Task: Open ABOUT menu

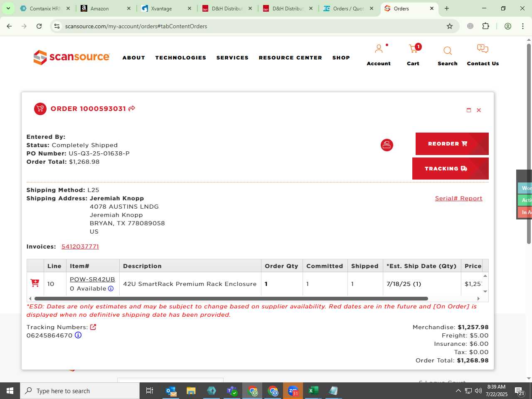Action: coord(134,58)
